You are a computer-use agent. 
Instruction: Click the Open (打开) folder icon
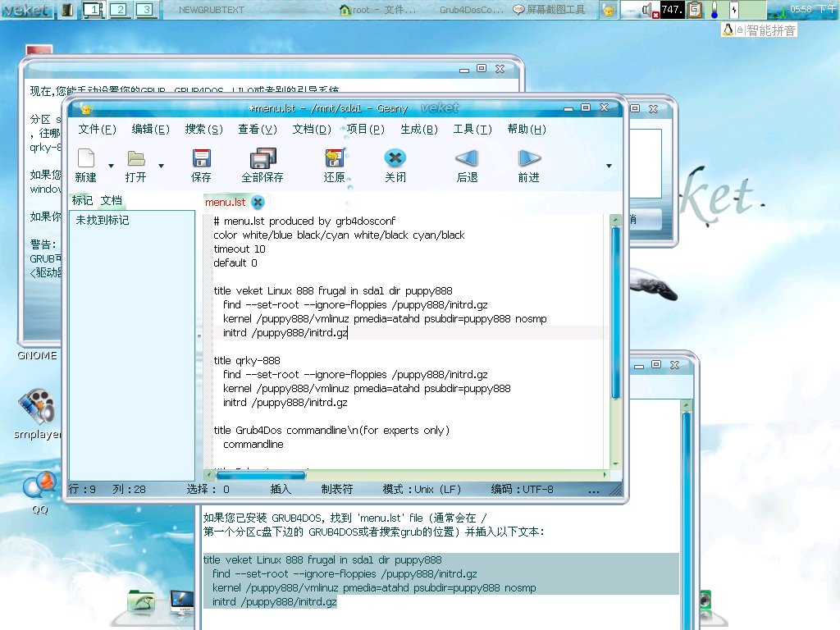click(x=136, y=158)
